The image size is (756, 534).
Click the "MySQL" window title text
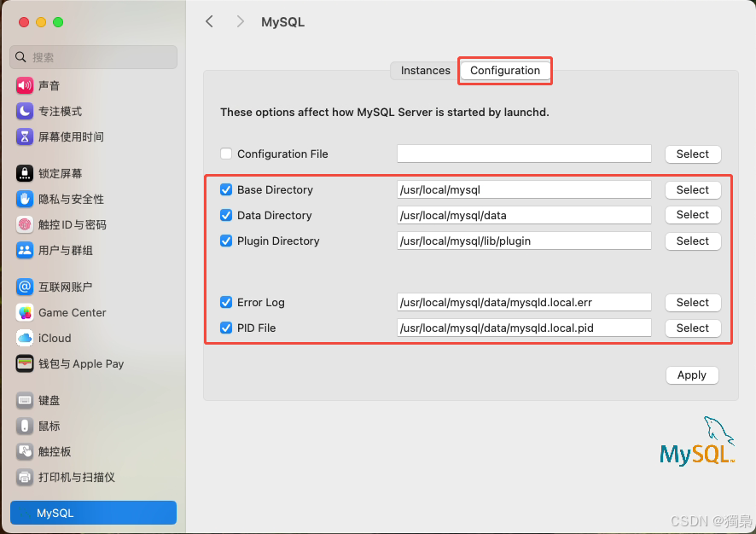tap(283, 22)
